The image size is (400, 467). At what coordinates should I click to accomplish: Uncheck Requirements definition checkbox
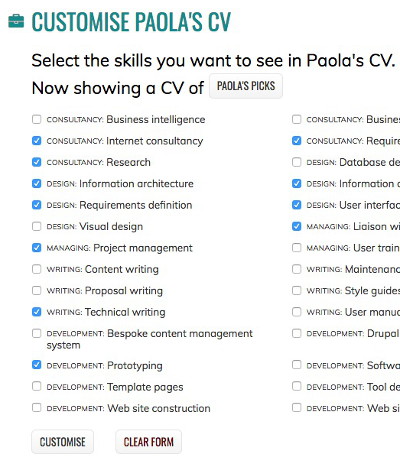click(x=37, y=205)
